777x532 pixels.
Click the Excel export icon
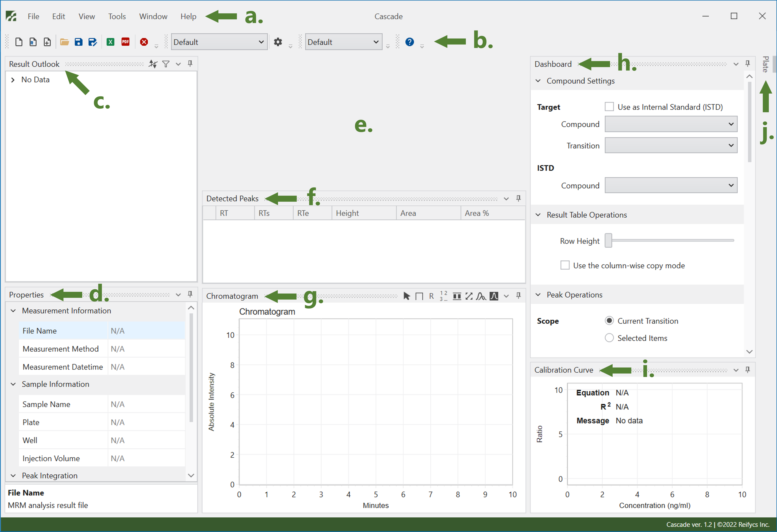[110, 42]
